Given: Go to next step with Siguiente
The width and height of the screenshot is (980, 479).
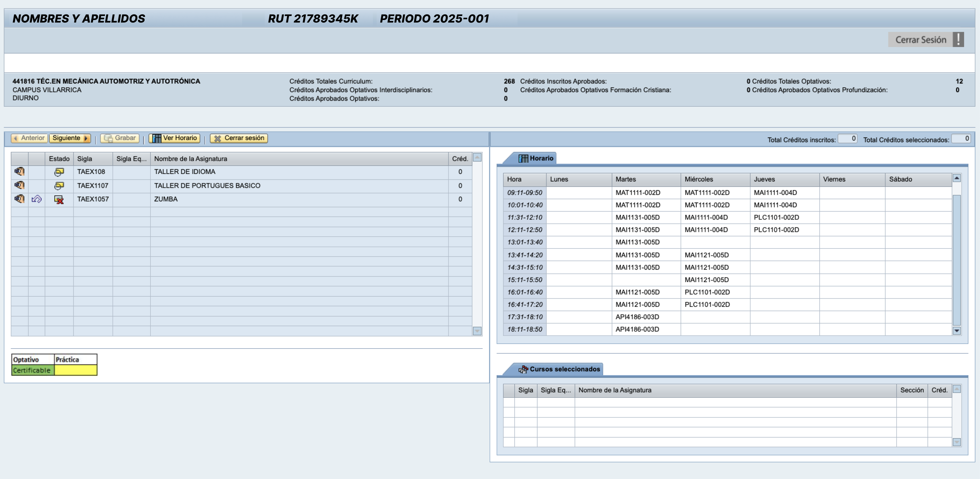Looking at the screenshot, I should click(70, 138).
